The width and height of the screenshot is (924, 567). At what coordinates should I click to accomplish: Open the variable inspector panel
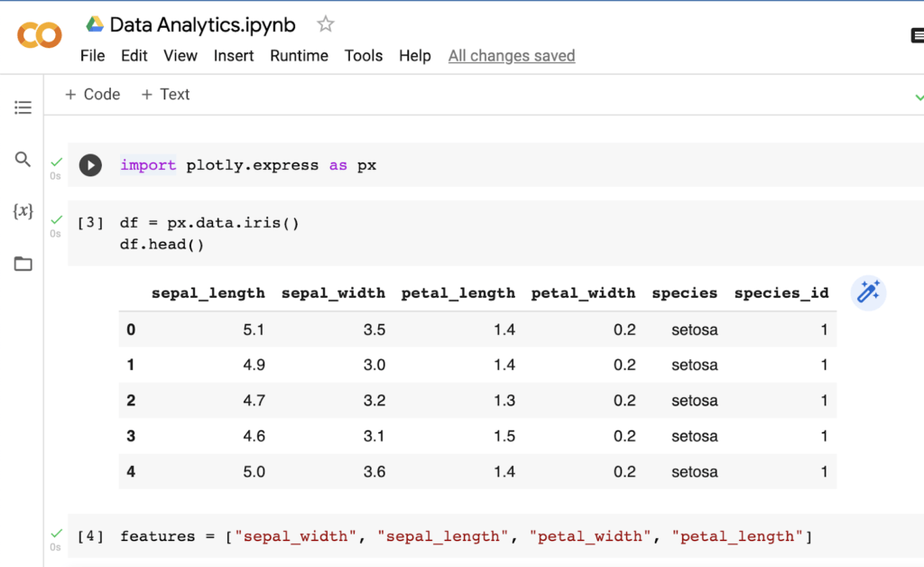pyautogui.click(x=23, y=210)
